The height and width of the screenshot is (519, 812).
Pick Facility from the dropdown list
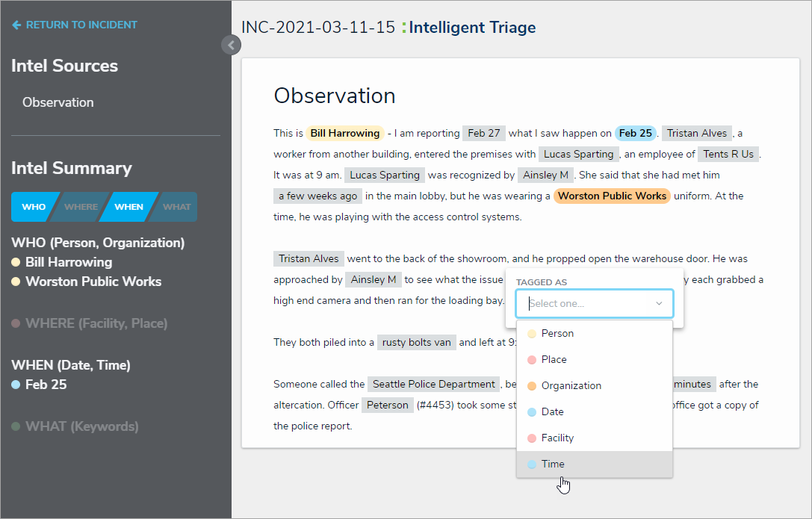pyautogui.click(x=557, y=438)
